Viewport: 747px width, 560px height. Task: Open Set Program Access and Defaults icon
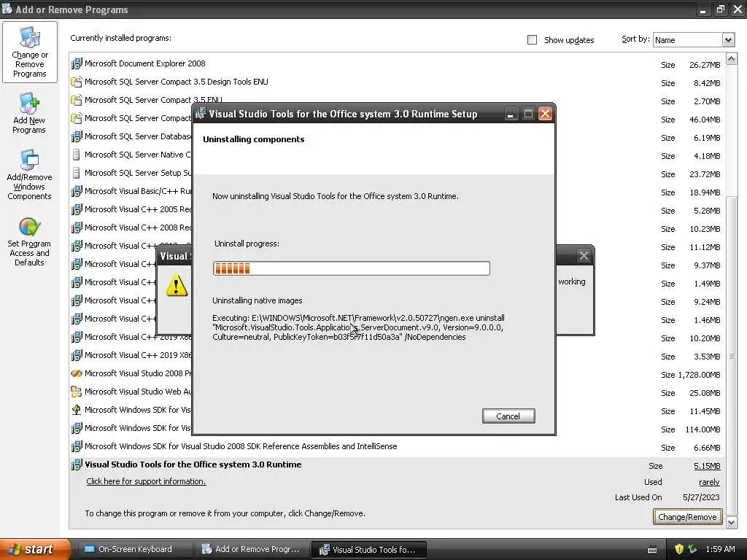(x=29, y=241)
